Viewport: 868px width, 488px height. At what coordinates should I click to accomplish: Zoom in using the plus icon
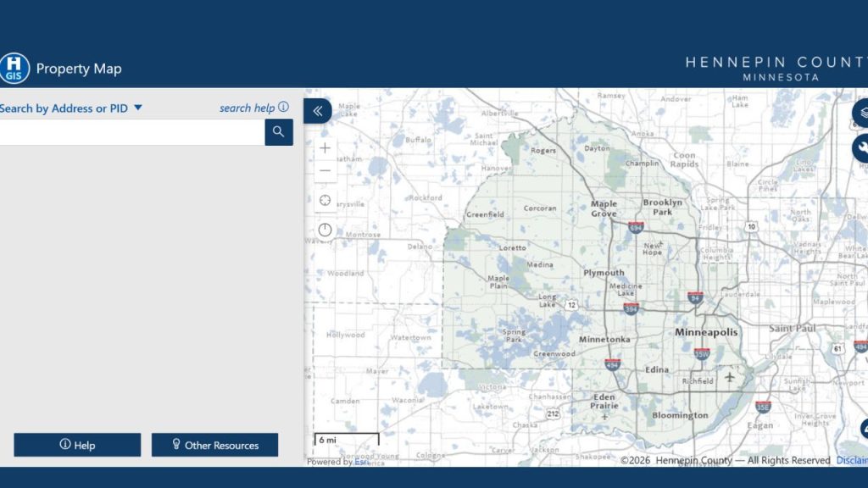(x=325, y=147)
